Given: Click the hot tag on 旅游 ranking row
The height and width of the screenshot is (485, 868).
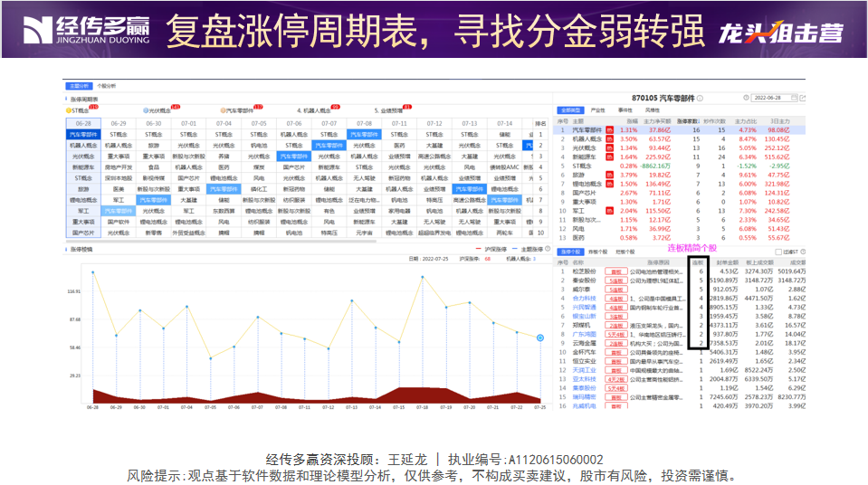Looking at the screenshot, I should (x=609, y=175).
